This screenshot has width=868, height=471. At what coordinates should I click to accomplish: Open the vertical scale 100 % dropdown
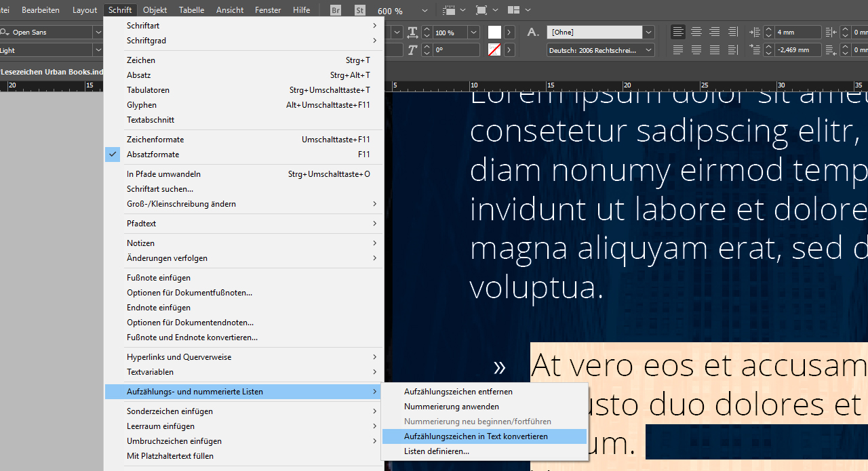pyautogui.click(x=474, y=32)
